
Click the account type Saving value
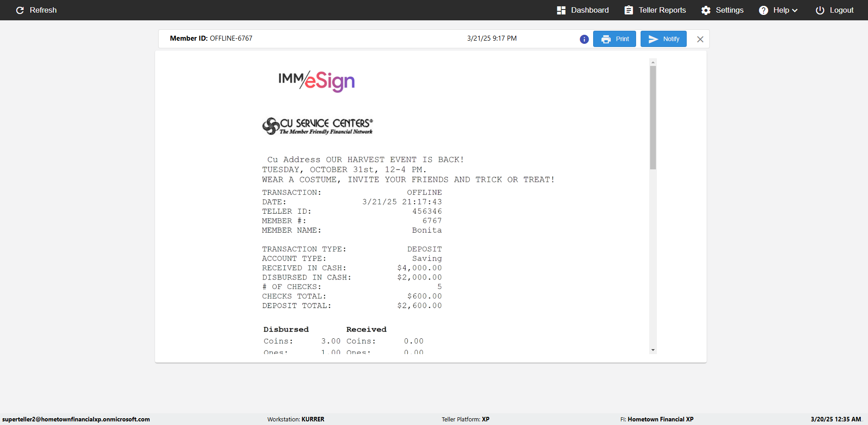[427, 259]
